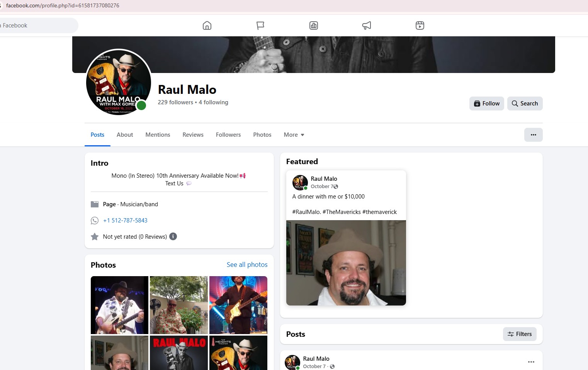
Task: Open the insights chart icon
Action: 314,25
